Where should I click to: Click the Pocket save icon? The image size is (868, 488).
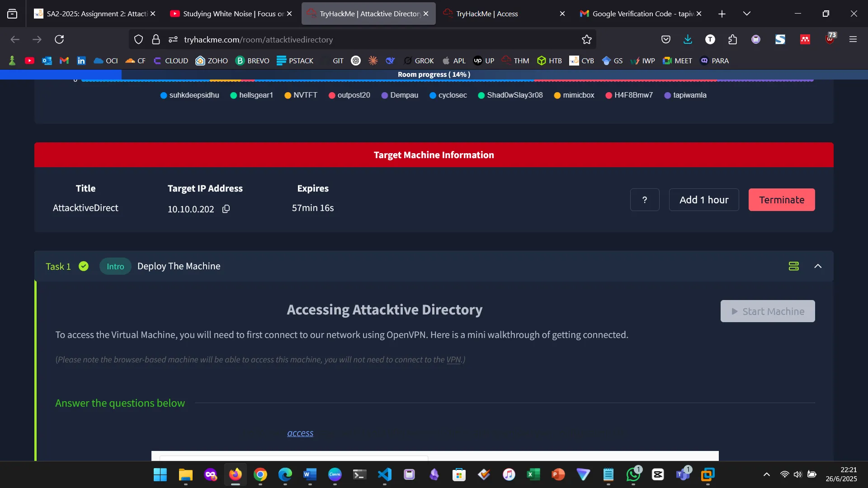pyautogui.click(x=666, y=39)
